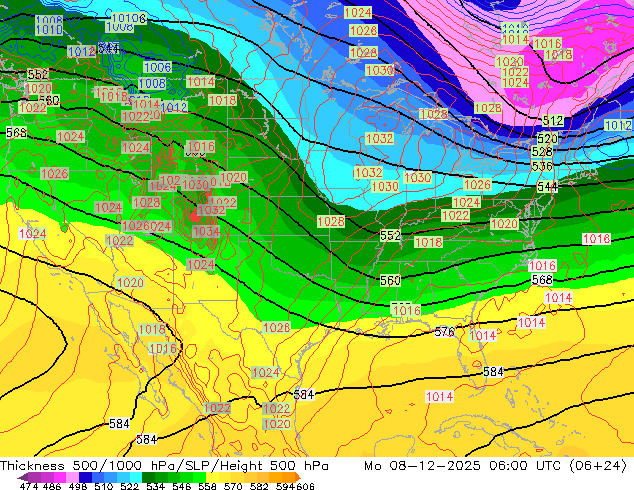Click the orange arrow tip at the legend's right end

pos(298,477)
